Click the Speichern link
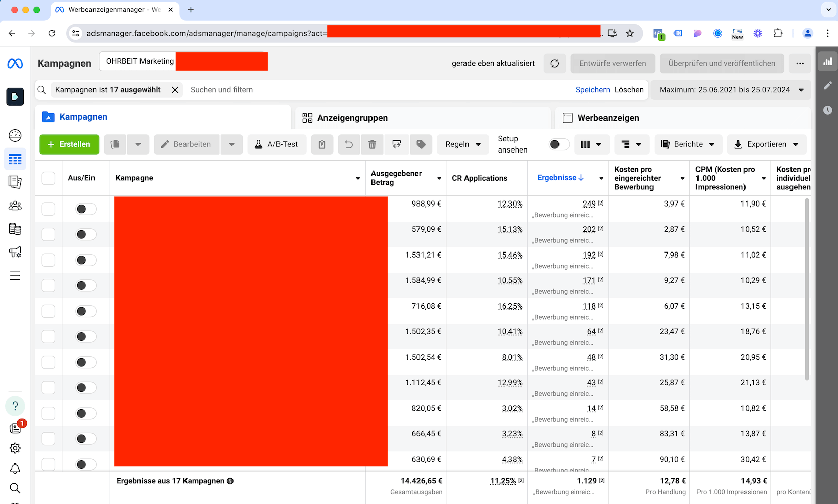 point(592,90)
